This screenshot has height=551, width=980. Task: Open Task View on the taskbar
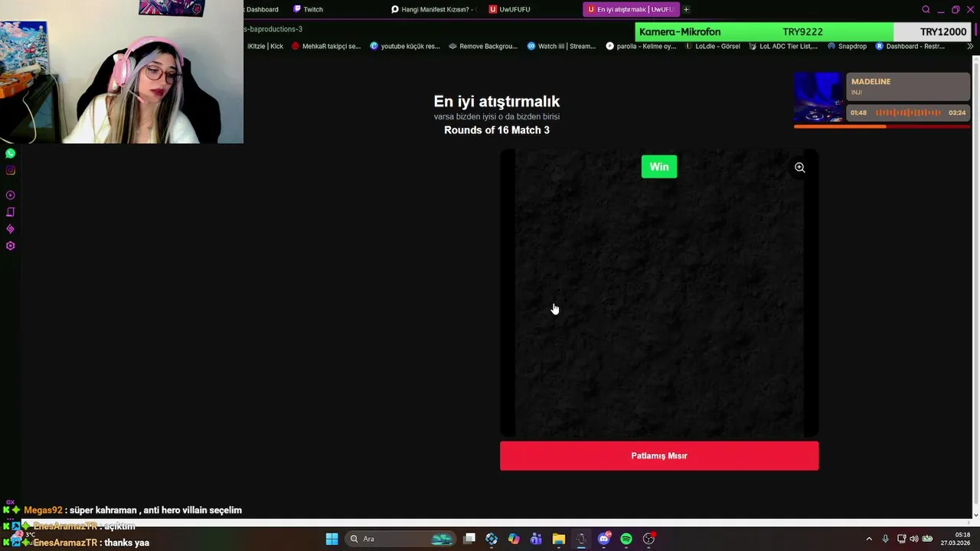(x=469, y=539)
